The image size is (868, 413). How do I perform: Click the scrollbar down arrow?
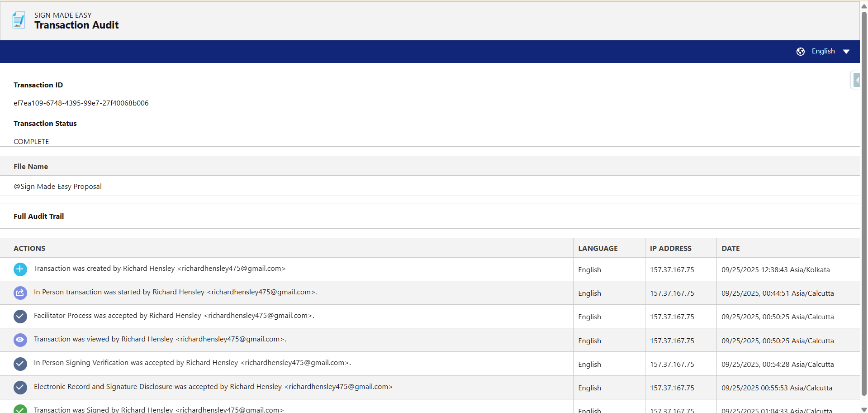(x=864, y=409)
